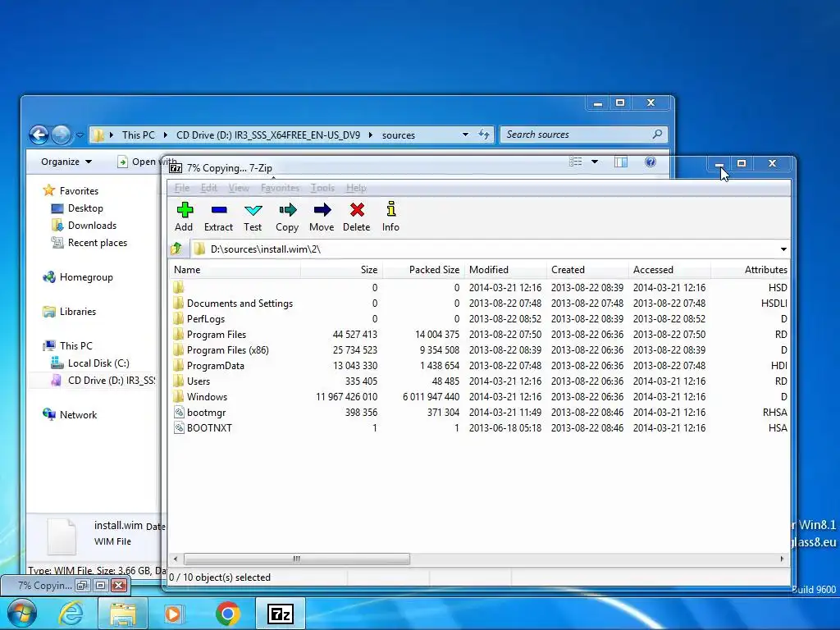Open the Edit menu in 7-Zip
The height and width of the screenshot is (630, 840).
[208, 188]
